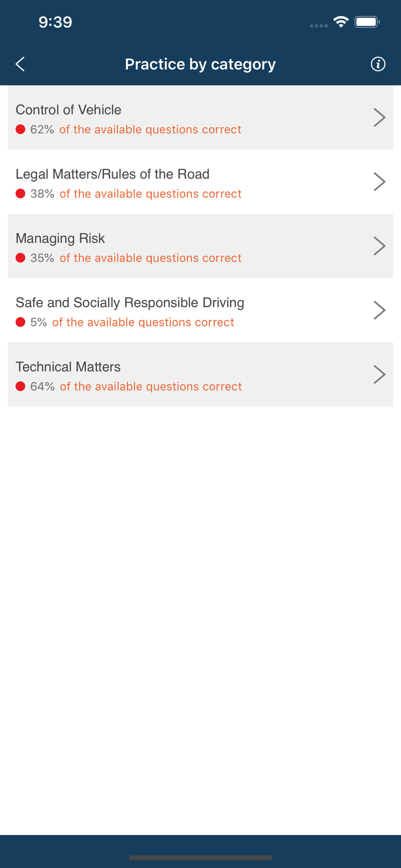This screenshot has height=868, width=401.
Task: Open the info icon in header
Action: point(378,64)
